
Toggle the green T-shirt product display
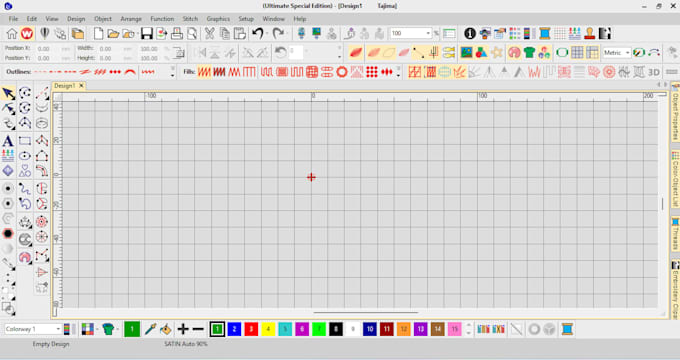pyautogui.click(x=530, y=53)
